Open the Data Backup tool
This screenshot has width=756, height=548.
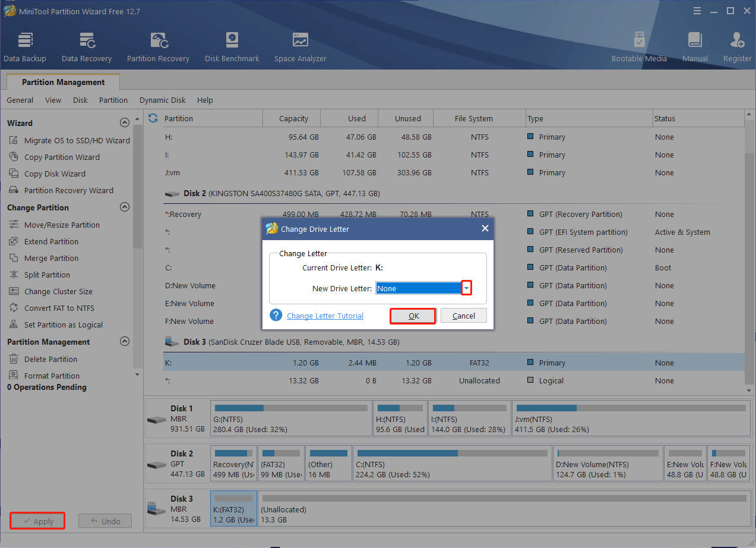coord(25,48)
